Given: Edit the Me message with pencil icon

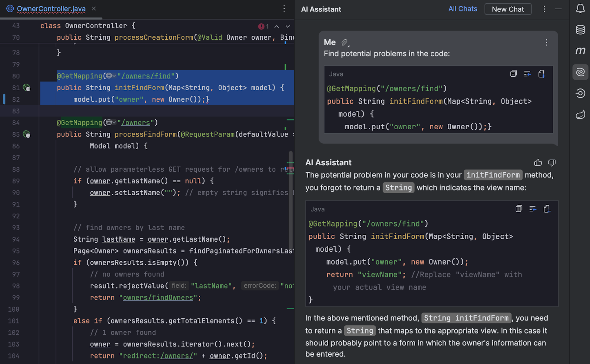Looking at the screenshot, I should tap(345, 43).
